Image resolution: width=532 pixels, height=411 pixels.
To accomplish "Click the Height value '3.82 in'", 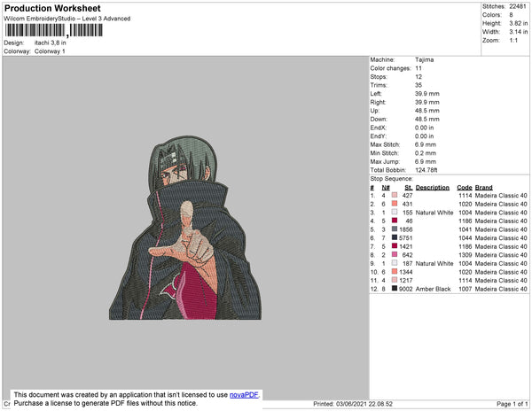I will [518, 23].
